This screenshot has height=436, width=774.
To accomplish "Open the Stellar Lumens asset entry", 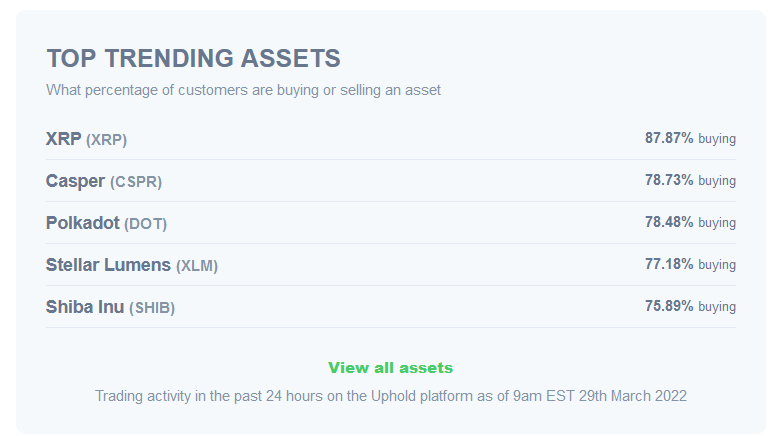I will (391, 265).
